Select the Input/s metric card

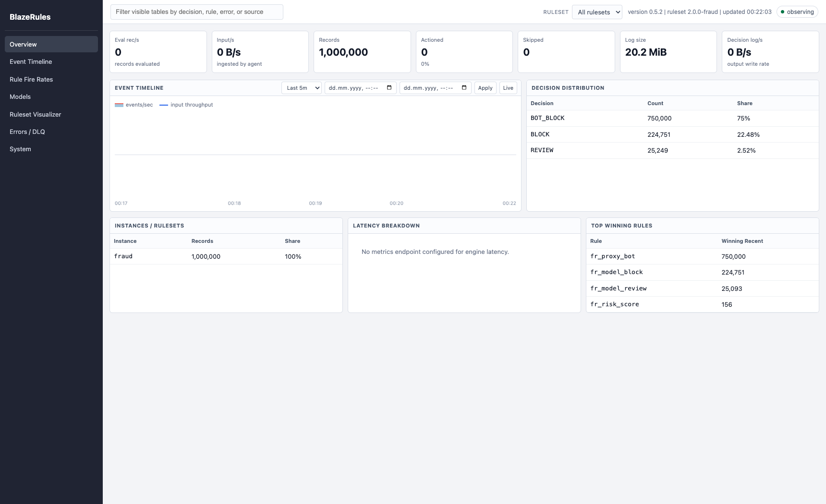[260, 52]
